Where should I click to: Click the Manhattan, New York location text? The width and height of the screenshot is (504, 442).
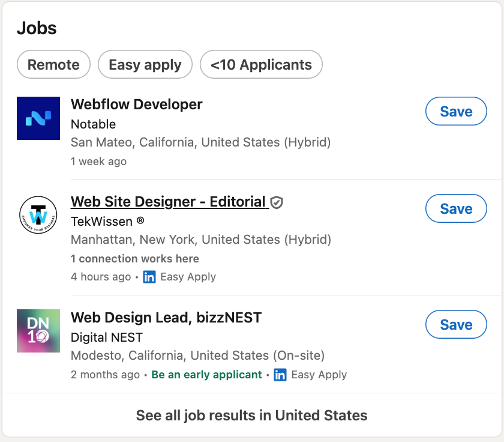point(201,240)
